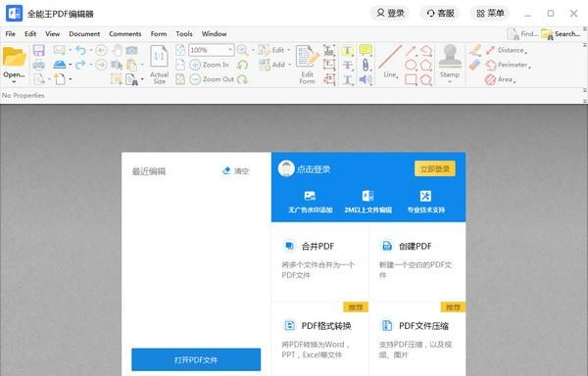Open the Edit Form tool
This screenshot has width=588, height=376.
click(x=307, y=65)
